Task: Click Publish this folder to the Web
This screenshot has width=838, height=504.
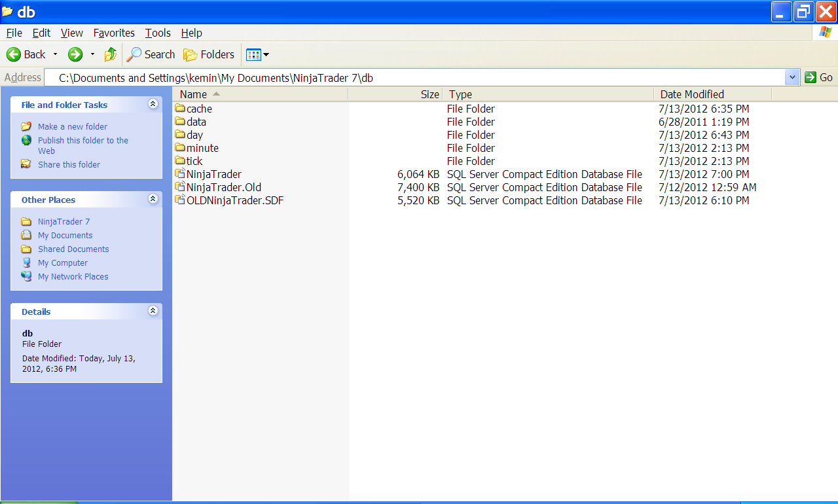Action: tap(83, 145)
